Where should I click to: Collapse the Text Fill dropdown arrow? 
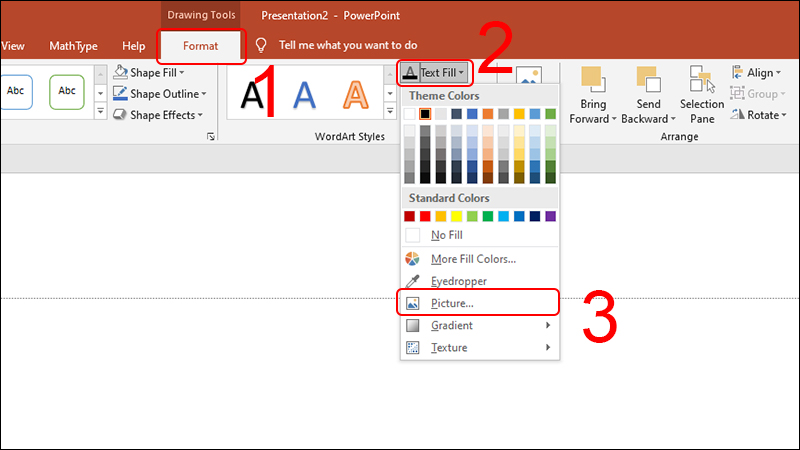click(461, 73)
